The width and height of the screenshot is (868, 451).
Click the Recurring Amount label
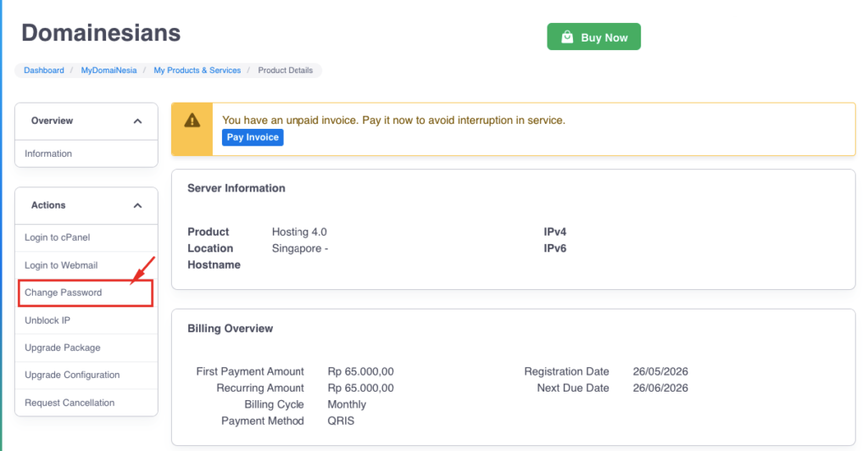tap(260, 388)
